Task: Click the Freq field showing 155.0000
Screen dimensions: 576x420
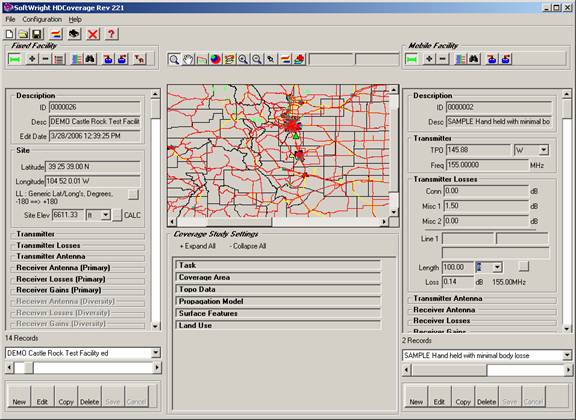Action: pos(487,165)
